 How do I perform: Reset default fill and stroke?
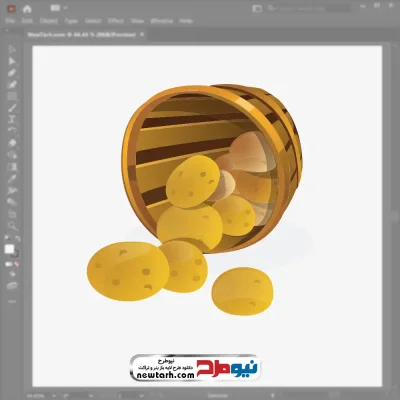[x=7, y=239]
